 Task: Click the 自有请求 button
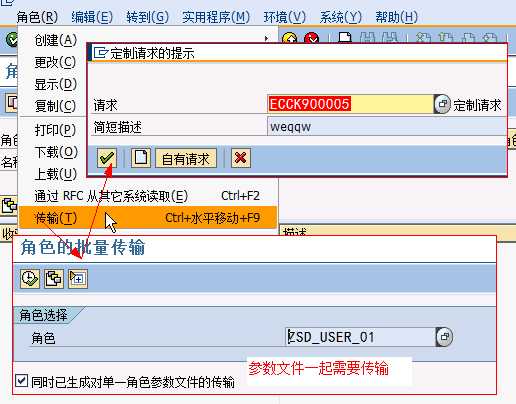(186, 158)
